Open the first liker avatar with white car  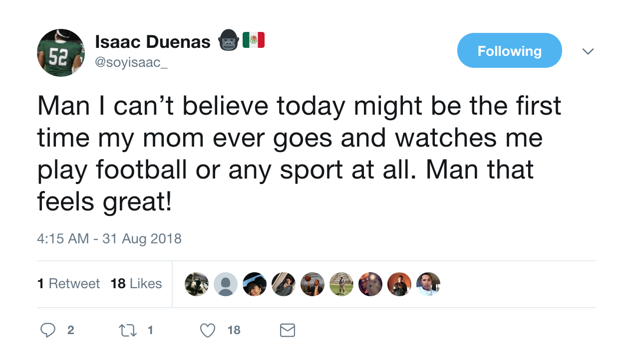tap(197, 284)
